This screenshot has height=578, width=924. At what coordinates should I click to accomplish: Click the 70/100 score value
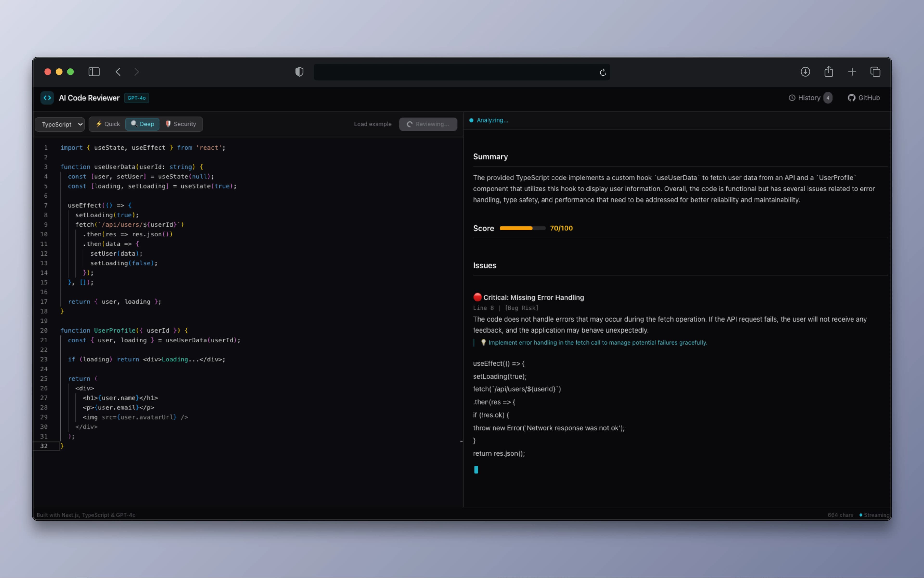(x=561, y=228)
